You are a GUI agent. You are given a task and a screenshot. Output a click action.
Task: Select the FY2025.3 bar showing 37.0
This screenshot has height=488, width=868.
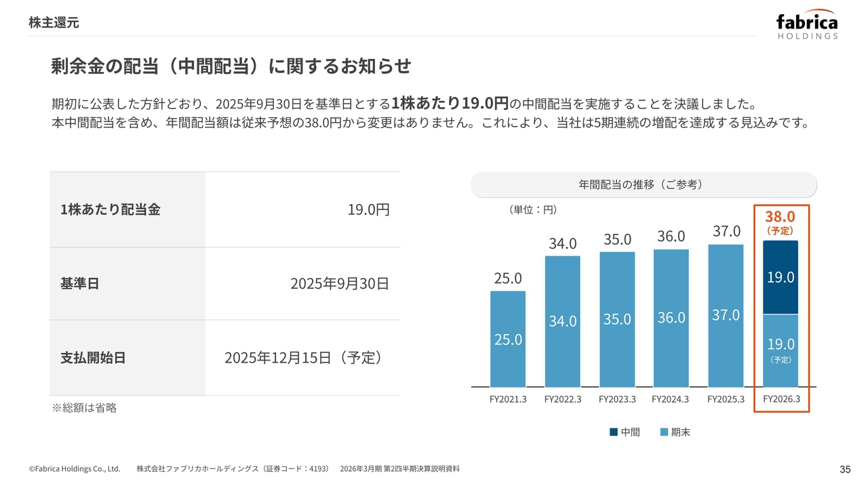[x=726, y=315]
